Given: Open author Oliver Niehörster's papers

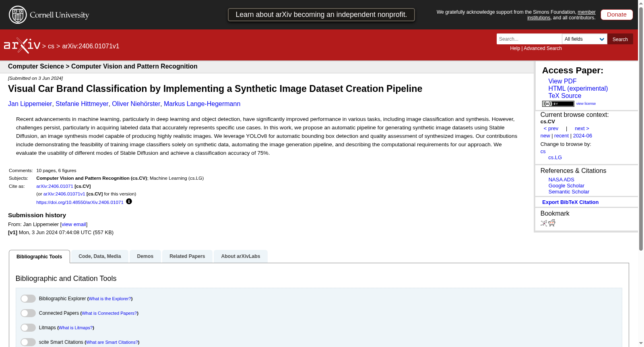Looking at the screenshot, I should pos(136,104).
